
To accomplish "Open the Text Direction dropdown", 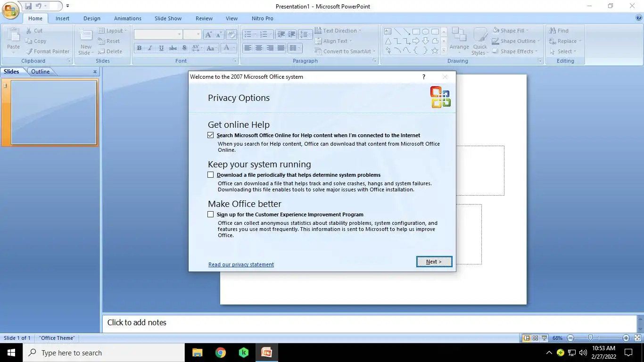I will coord(338,31).
